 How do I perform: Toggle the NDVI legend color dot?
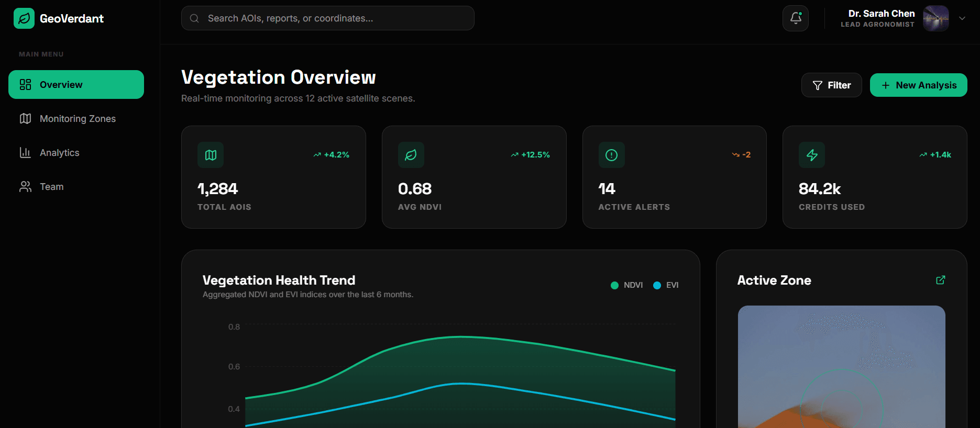(614, 285)
